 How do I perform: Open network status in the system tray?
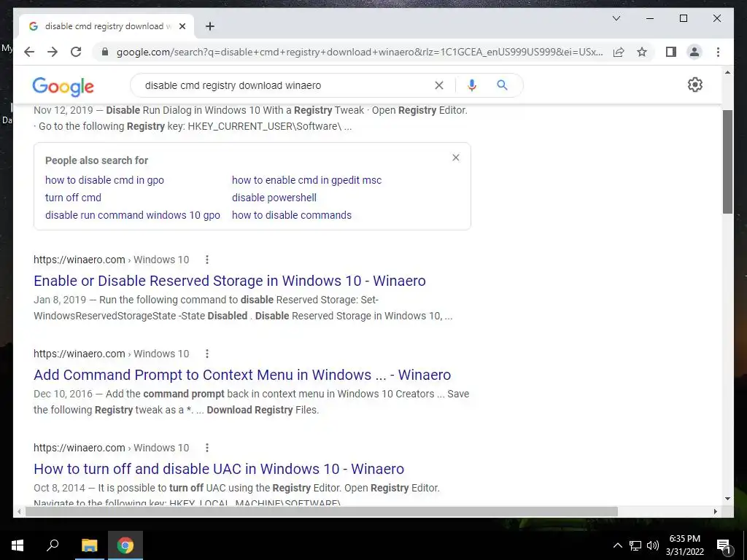click(x=635, y=545)
